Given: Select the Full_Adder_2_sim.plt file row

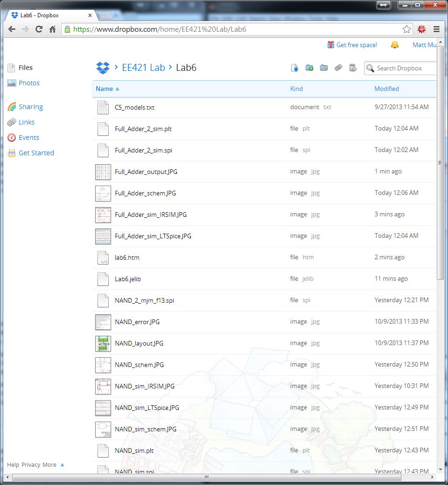Looking at the screenshot, I should pyautogui.click(x=265, y=129).
